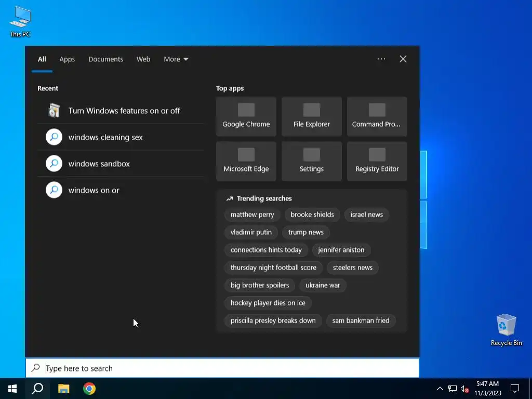532x399 pixels.
Task: Open File Explorer from the taskbar
Action: click(63, 389)
